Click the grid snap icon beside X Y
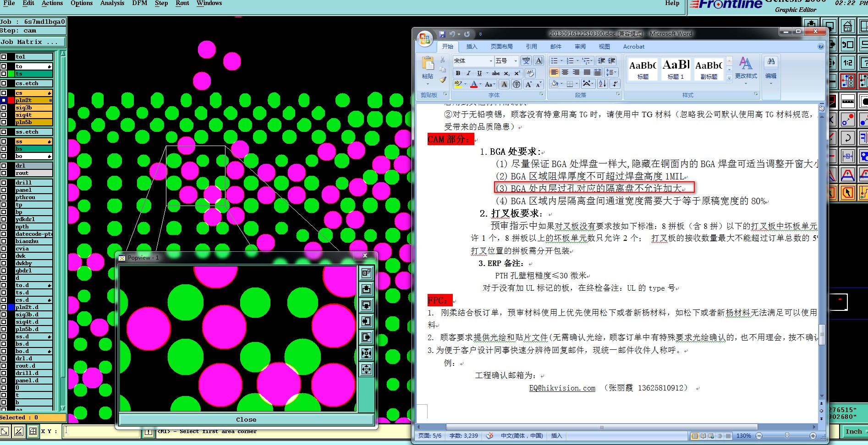Viewport: 868px width, 445px height. 33,431
